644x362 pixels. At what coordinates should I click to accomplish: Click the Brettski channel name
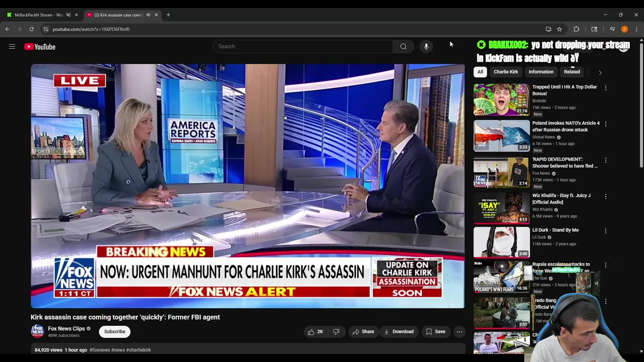coord(539,101)
